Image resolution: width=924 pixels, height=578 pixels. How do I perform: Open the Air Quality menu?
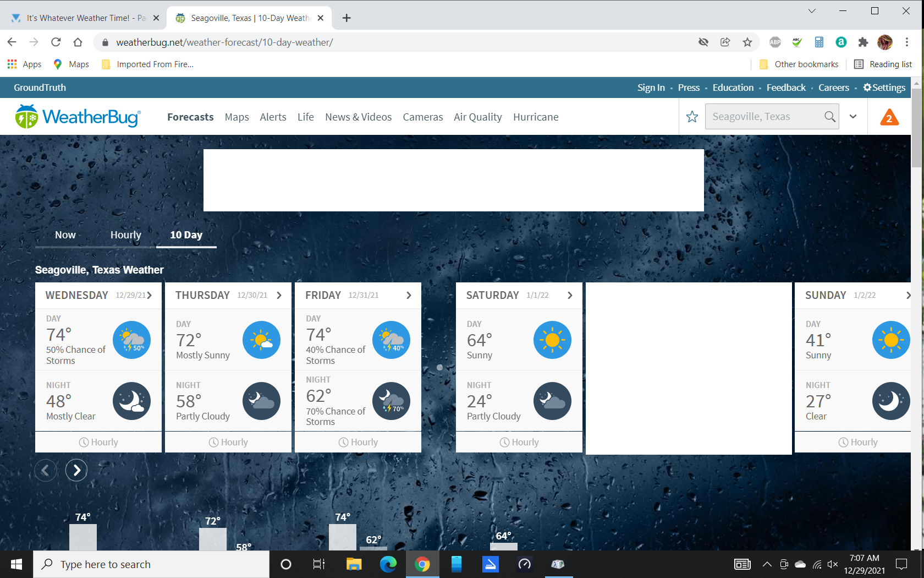point(477,117)
